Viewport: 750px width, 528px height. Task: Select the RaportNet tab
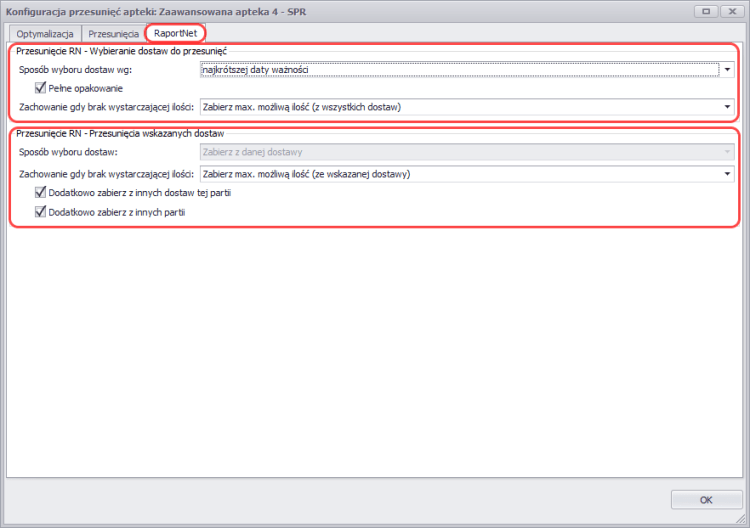[x=175, y=33]
